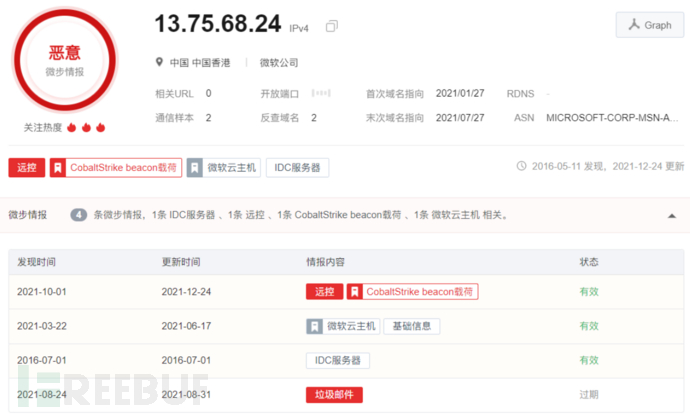The width and height of the screenshot is (690, 414).
Task: Click the 有效 status in the 2021-03-22 row
Action: point(589,326)
